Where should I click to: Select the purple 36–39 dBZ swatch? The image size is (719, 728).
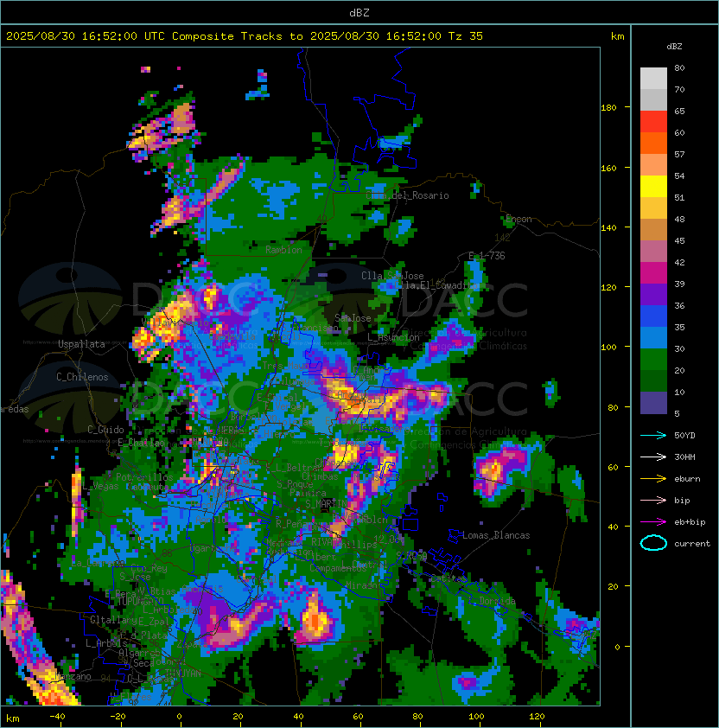click(653, 294)
